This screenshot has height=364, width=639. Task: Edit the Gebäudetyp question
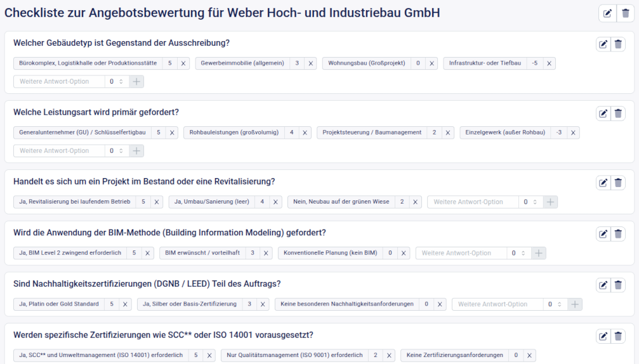603,44
